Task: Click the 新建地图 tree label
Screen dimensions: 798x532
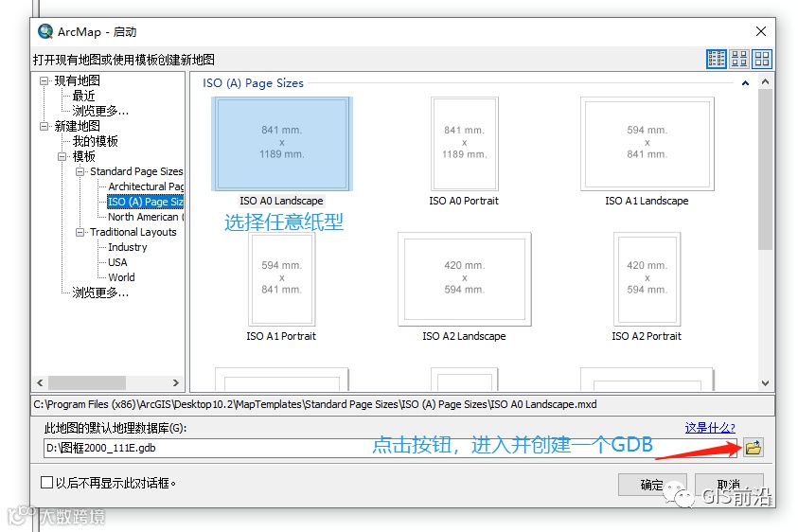Action: [78, 126]
